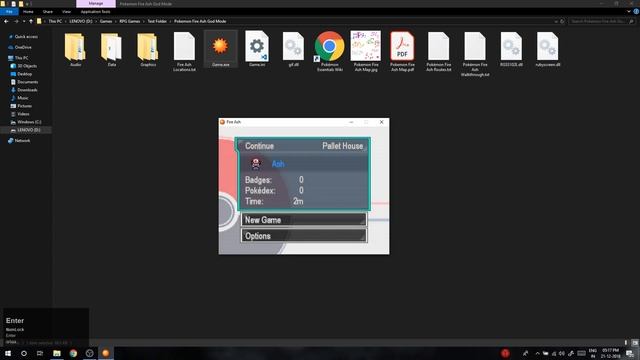Open the Application Tools tab
The height and width of the screenshot is (360, 640).
click(x=96, y=11)
